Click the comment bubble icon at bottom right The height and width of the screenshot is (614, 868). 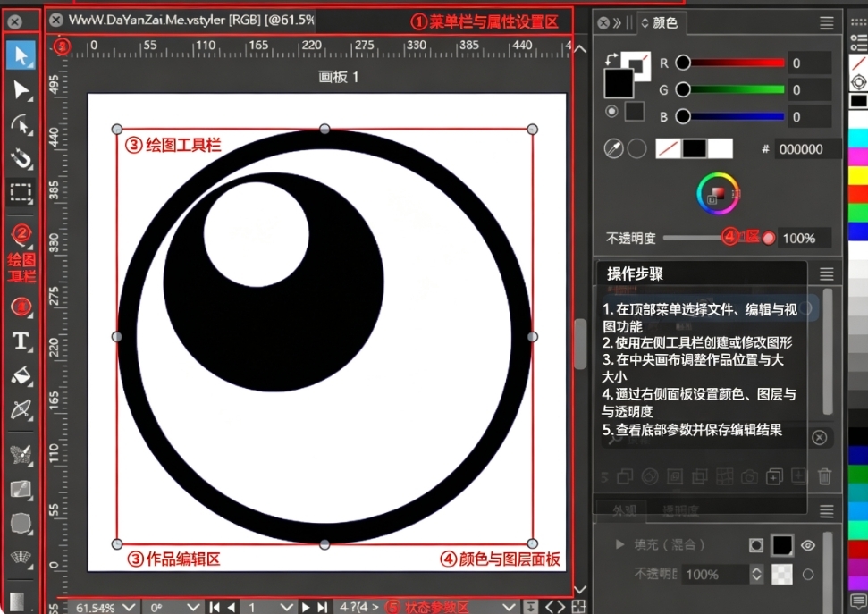click(x=858, y=601)
